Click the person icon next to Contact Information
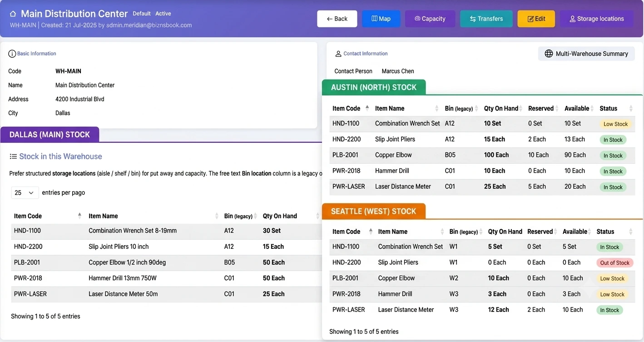 pos(338,54)
